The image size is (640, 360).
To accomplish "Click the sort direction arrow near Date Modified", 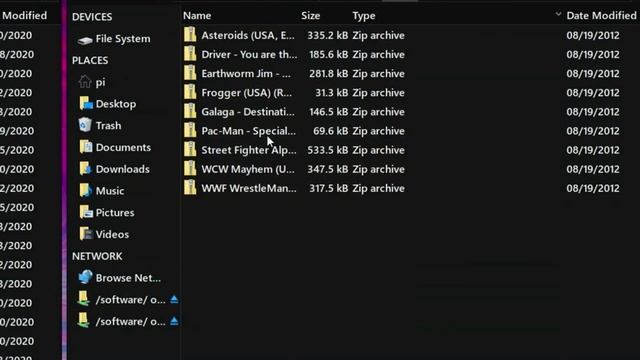I will coord(558,14).
